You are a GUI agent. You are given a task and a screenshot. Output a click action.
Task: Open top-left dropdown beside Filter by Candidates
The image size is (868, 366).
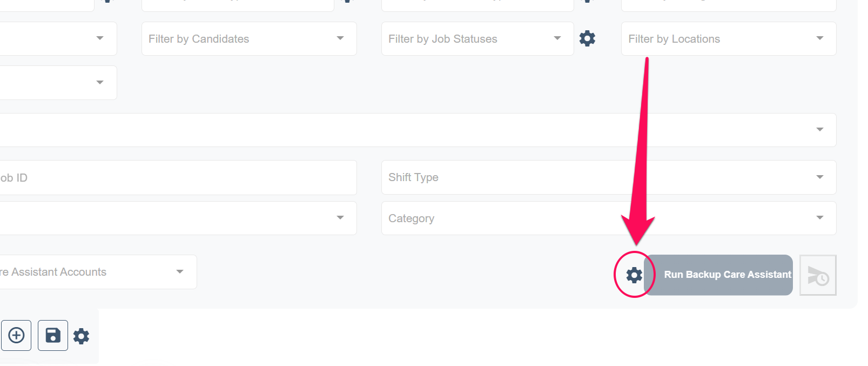coord(58,38)
